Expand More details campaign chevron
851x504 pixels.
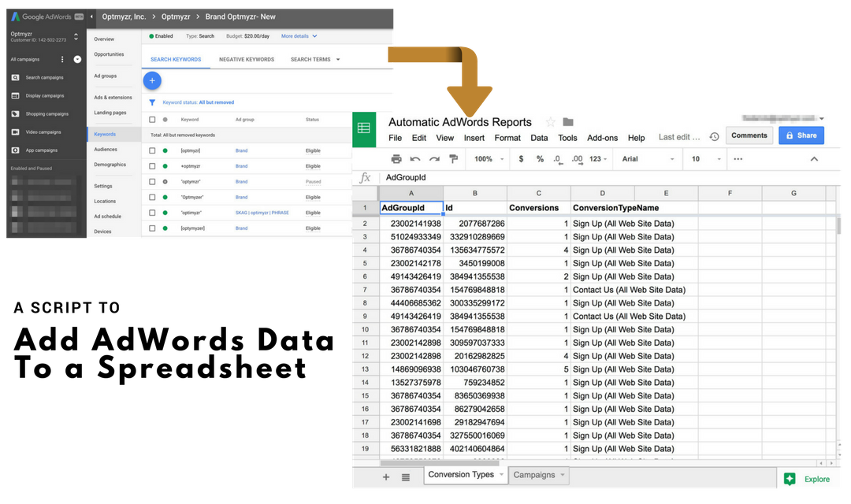point(314,36)
